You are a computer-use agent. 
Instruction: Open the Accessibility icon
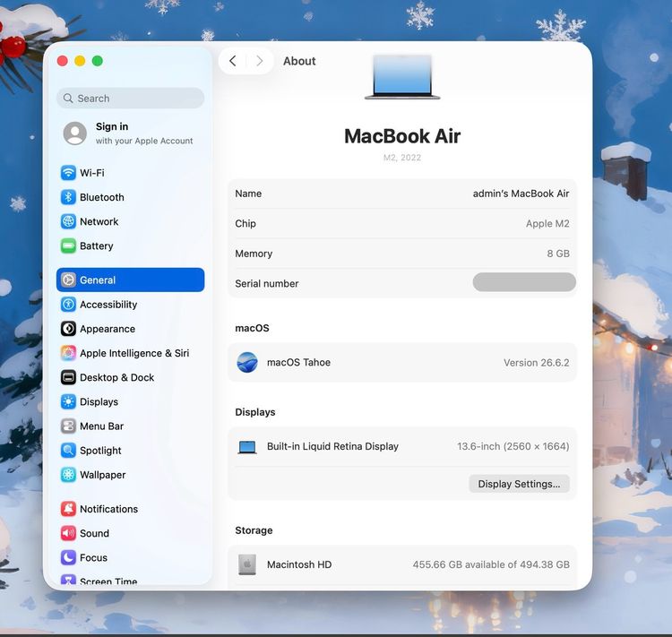pos(68,305)
